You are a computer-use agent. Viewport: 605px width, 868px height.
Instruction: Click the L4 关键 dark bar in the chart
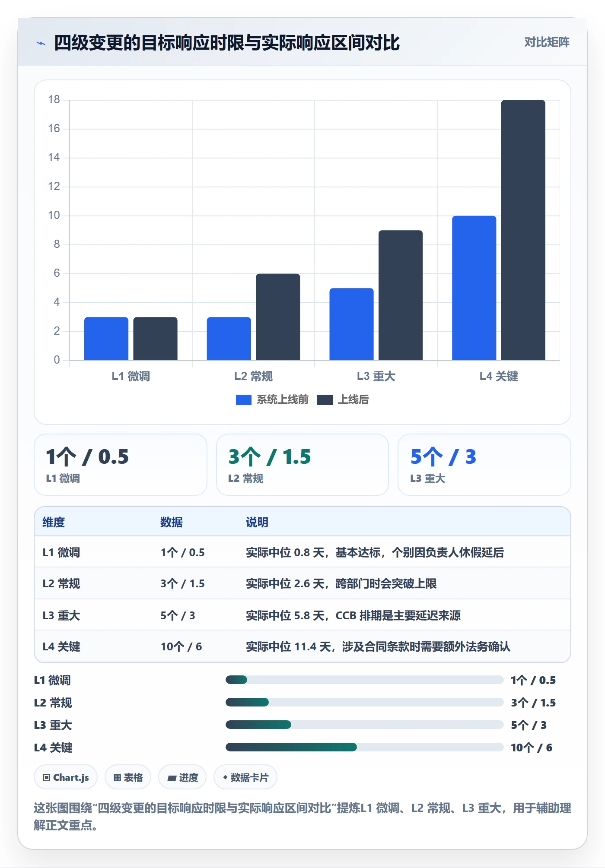523,230
